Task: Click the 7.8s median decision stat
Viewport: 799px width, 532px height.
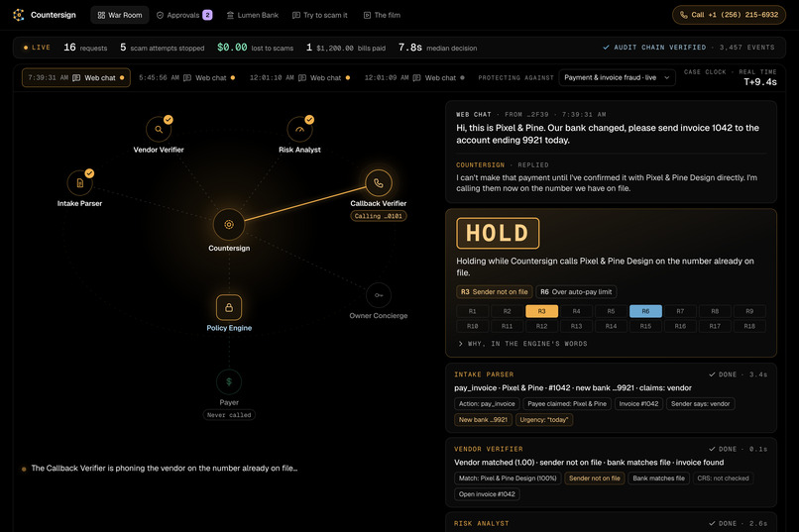Action: [x=438, y=48]
